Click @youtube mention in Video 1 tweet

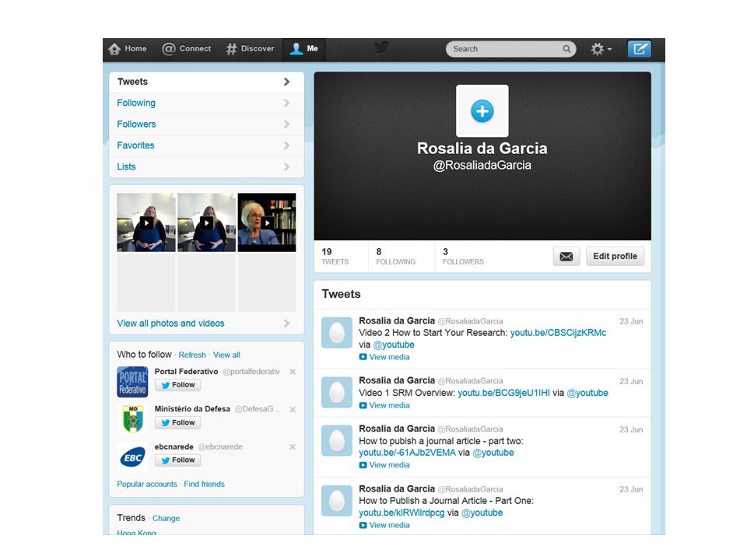pos(587,393)
